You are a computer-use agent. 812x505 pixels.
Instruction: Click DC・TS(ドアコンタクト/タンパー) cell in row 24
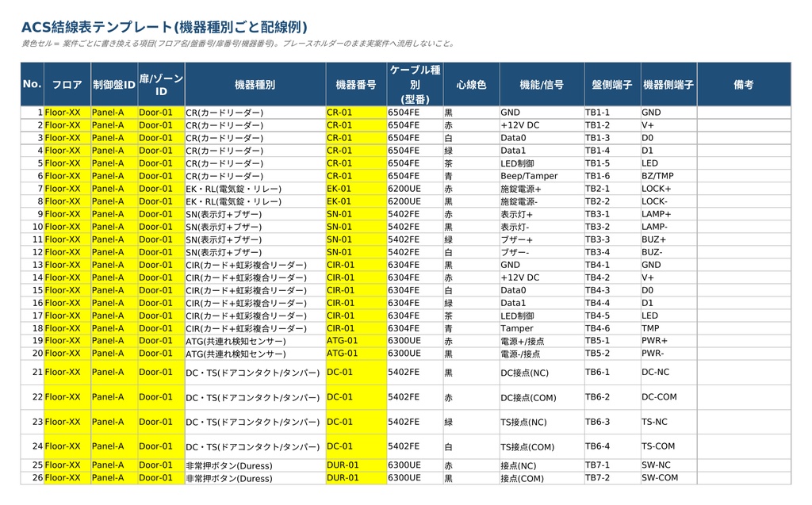[255, 446]
